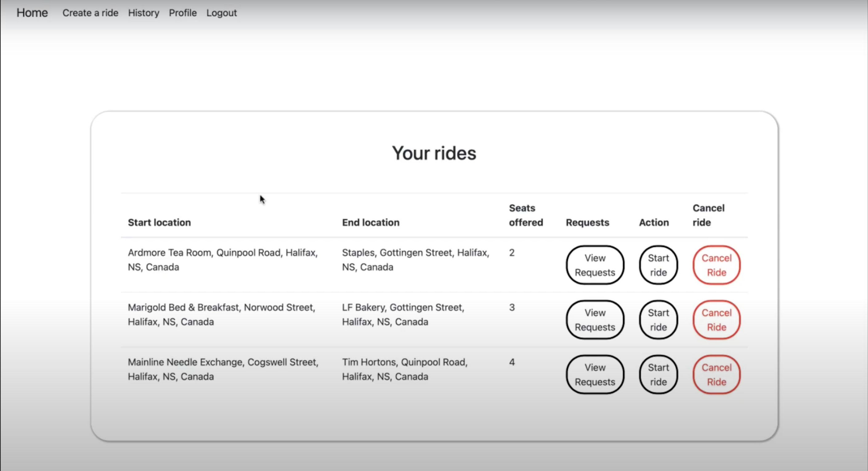The image size is (868, 471).
Task: Open the History page
Action: 144,13
